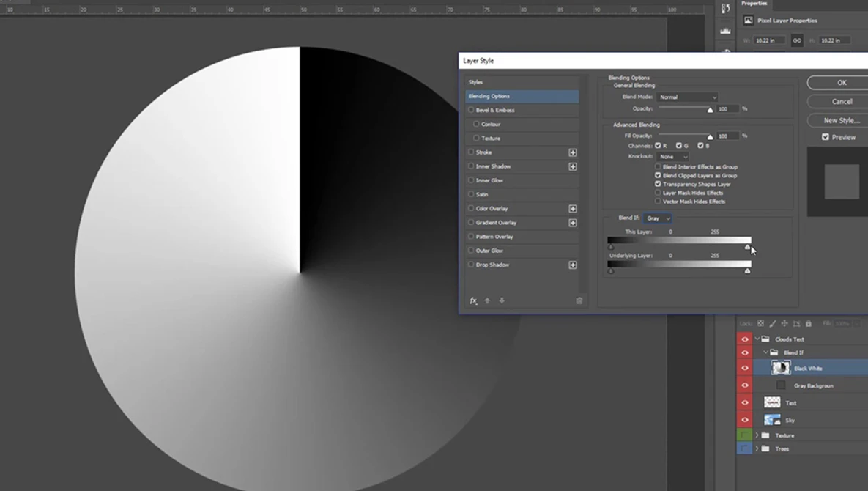Screen dimensions: 868x491
Task: Click the plus icon beside Inner Shadow
Action: 572,166
